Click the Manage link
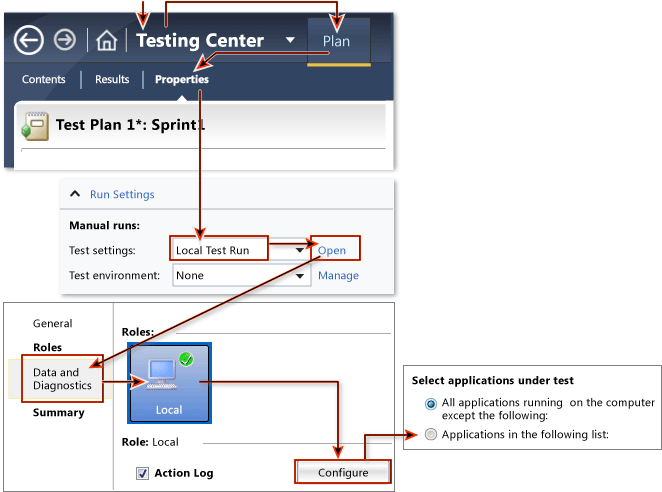662x492 pixels. click(338, 275)
